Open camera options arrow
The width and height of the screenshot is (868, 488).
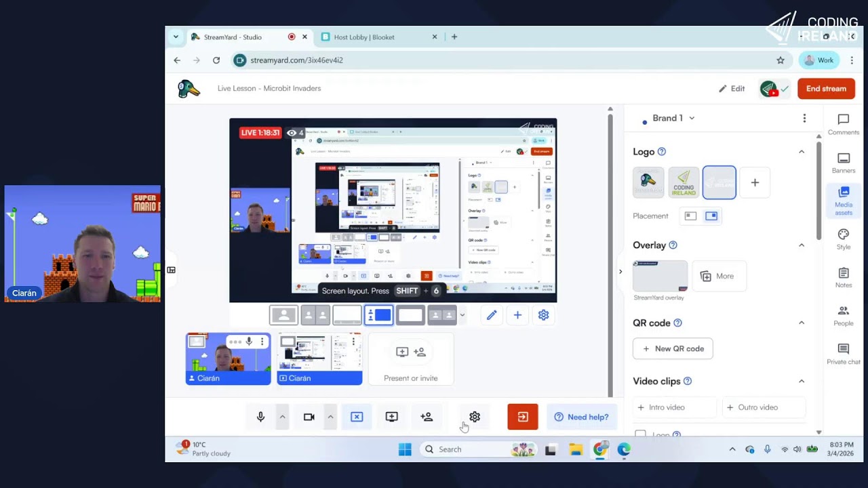[330, 417]
